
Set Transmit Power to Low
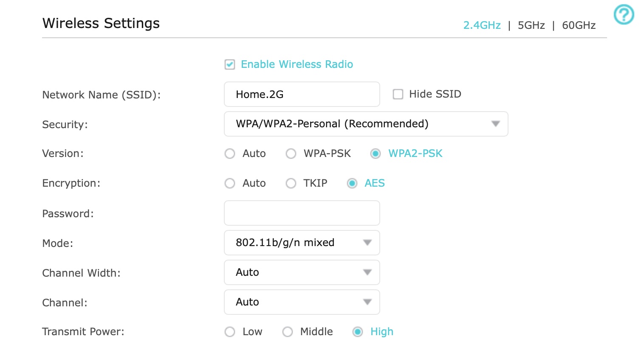[230, 332]
